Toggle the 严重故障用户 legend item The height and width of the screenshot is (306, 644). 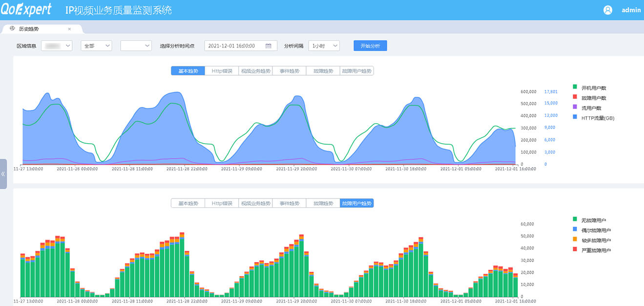pyautogui.click(x=595, y=250)
